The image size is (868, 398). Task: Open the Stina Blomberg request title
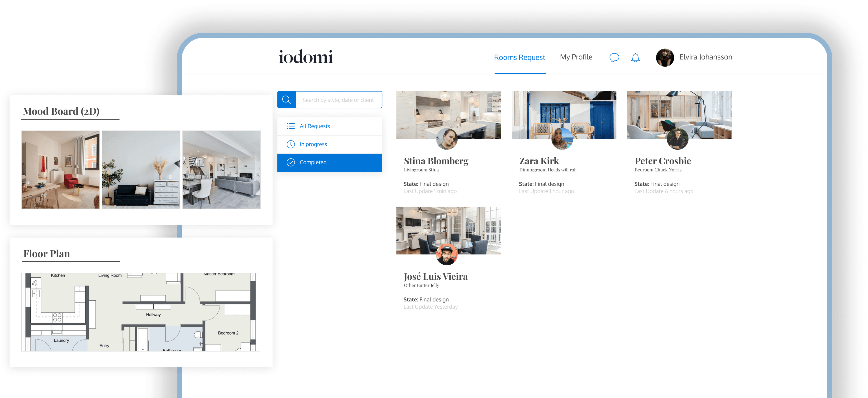(436, 161)
